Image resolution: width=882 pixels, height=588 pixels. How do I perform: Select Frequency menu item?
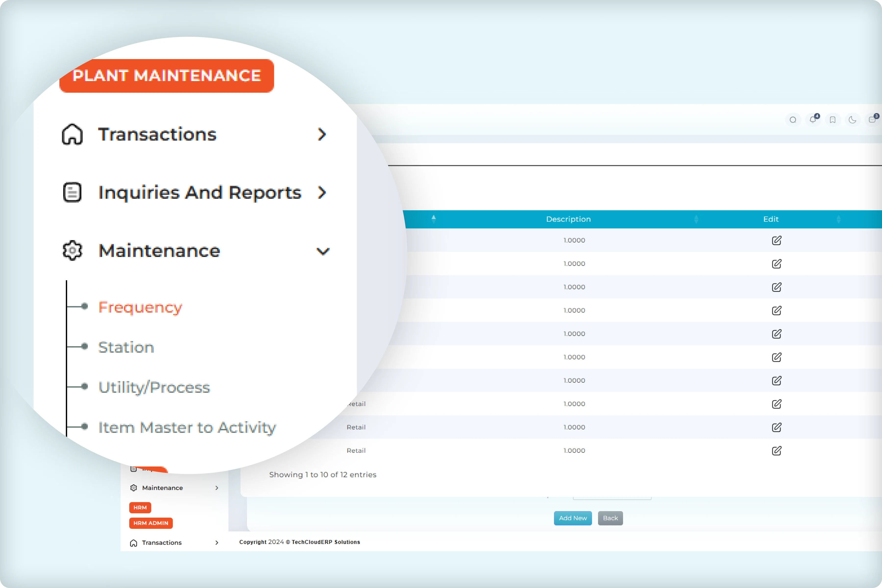[x=140, y=307]
